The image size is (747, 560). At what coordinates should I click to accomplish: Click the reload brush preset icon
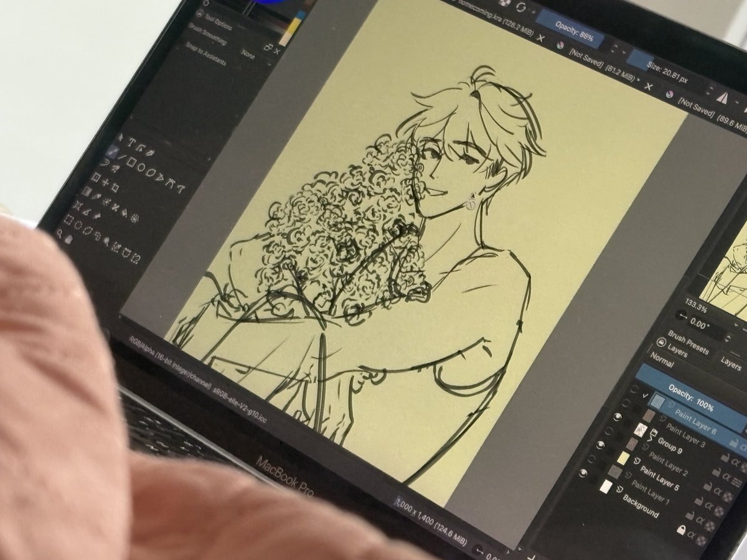pos(520,7)
